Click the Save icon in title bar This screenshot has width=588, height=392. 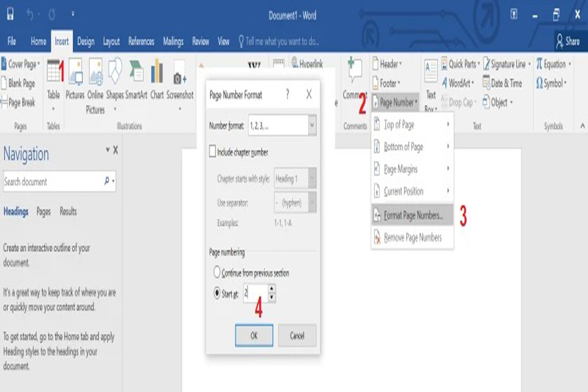coord(10,15)
